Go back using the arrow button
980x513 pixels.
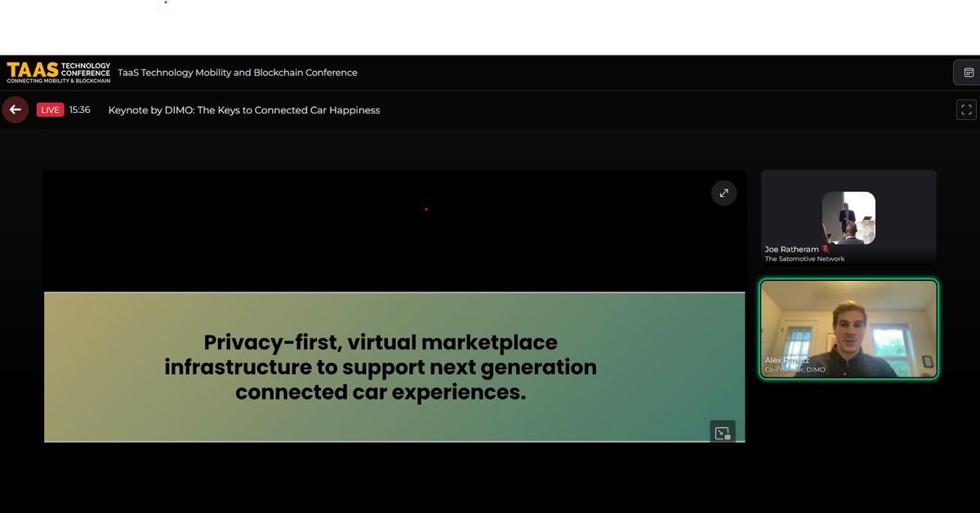point(15,109)
